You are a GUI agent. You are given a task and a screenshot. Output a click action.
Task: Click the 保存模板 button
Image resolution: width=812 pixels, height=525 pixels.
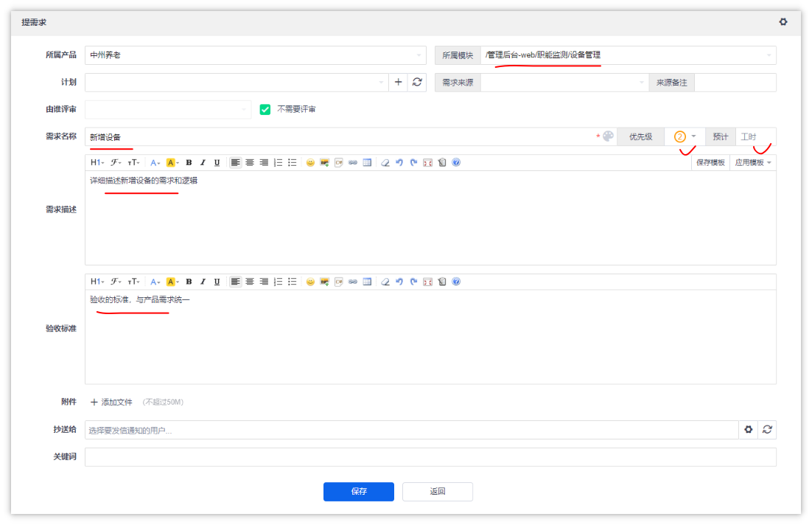tap(710, 163)
